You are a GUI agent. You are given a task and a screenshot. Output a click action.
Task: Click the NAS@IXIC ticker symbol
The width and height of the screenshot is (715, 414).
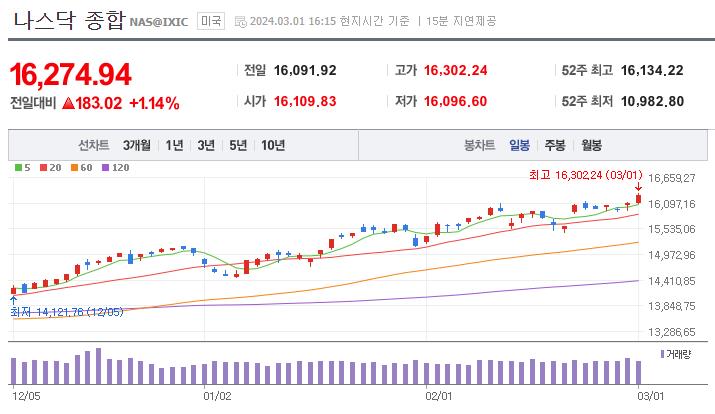tap(159, 22)
